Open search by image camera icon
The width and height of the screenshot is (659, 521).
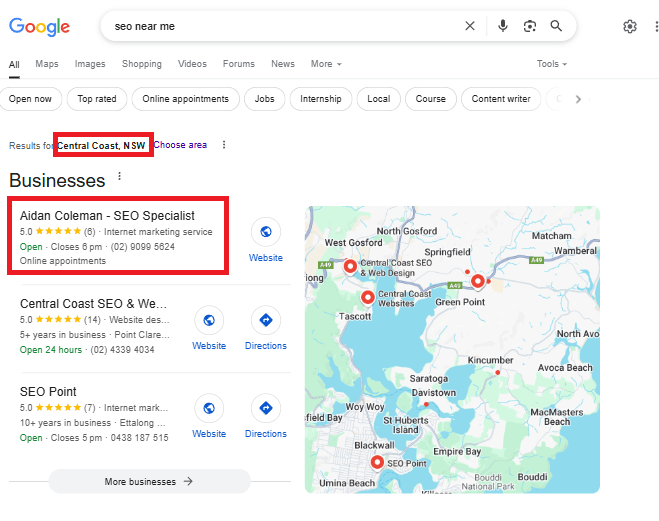(530, 26)
